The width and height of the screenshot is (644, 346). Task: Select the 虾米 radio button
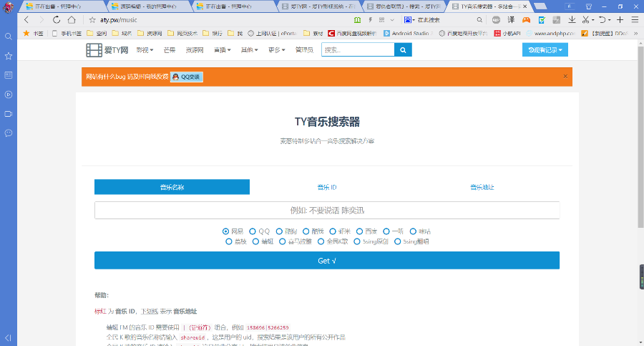pyautogui.click(x=333, y=231)
